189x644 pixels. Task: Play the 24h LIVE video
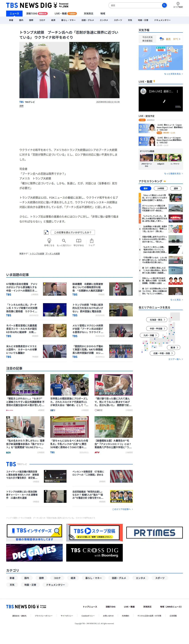pyautogui.click(x=160, y=99)
